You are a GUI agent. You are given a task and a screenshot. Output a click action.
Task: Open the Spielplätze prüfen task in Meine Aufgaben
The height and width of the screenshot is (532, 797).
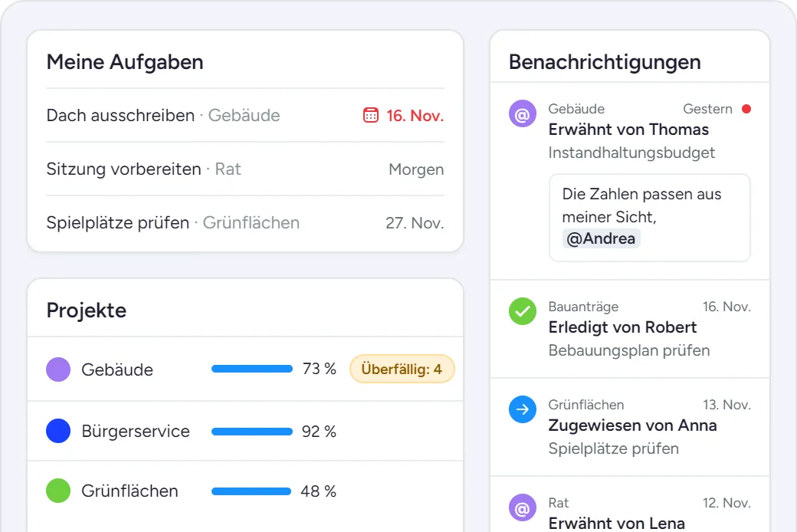point(245,223)
